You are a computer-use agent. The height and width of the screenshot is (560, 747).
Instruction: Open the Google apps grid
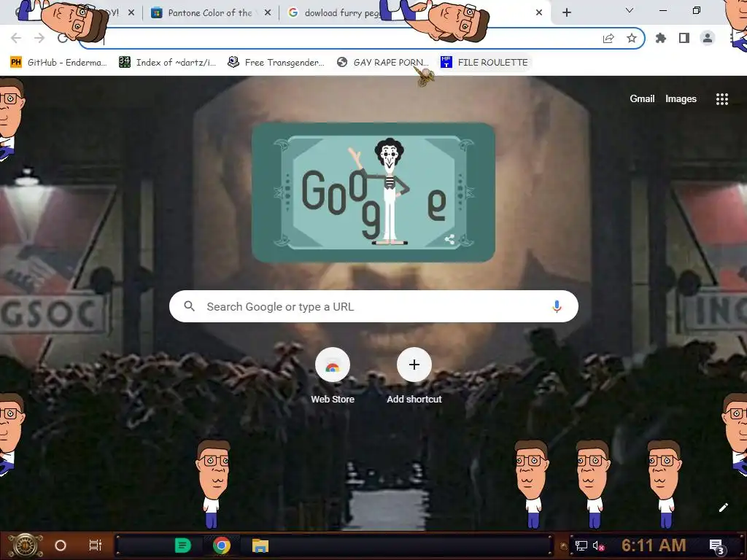point(721,98)
